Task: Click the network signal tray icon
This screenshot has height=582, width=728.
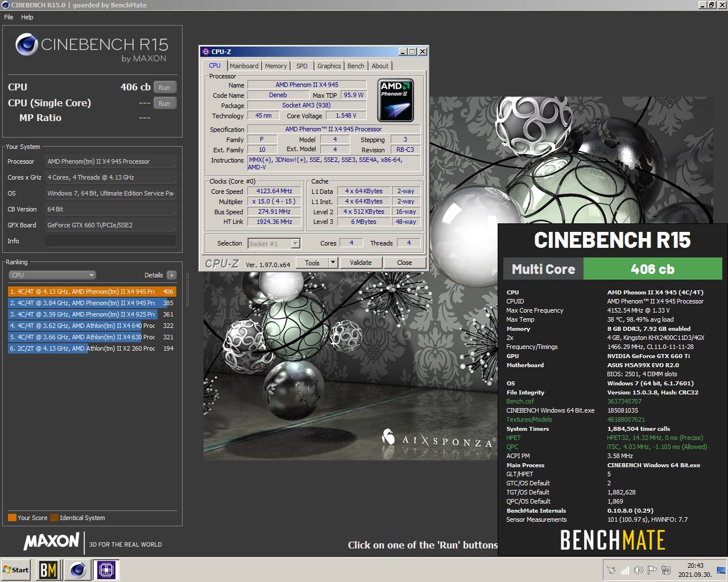Action: pyautogui.click(x=625, y=570)
